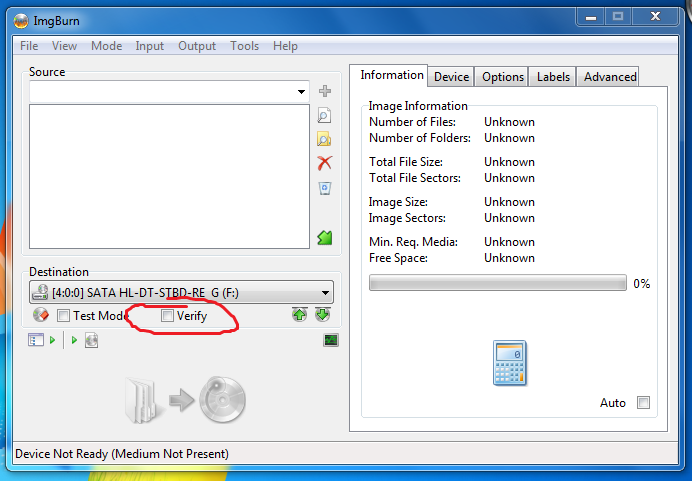The width and height of the screenshot is (692, 481).
Task: Click the first green play arrow icon
Action: click(x=53, y=340)
